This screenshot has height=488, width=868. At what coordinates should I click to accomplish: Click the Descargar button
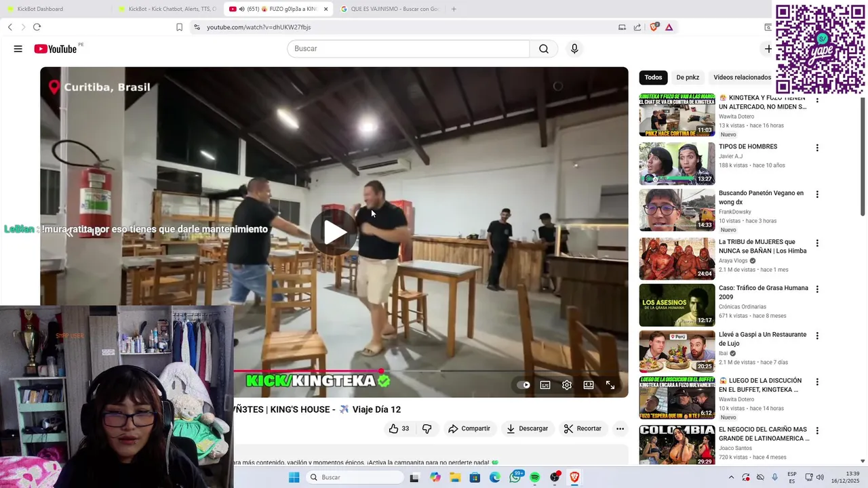tap(527, 428)
